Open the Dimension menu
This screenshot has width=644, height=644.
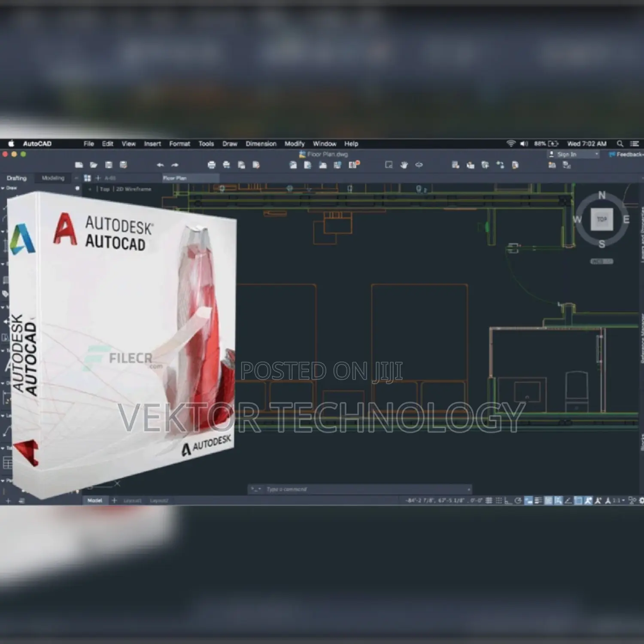[261, 144]
